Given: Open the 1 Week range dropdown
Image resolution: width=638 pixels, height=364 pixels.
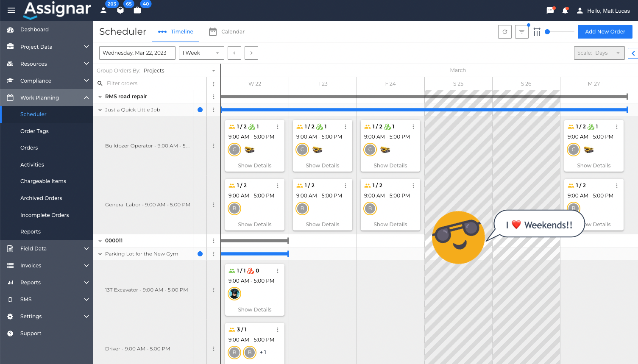Looking at the screenshot, I should coord(201,53).
